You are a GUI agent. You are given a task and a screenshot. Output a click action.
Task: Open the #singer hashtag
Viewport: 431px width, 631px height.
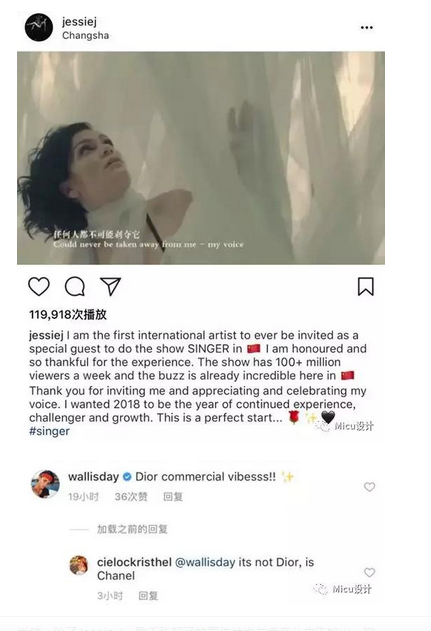49,431
